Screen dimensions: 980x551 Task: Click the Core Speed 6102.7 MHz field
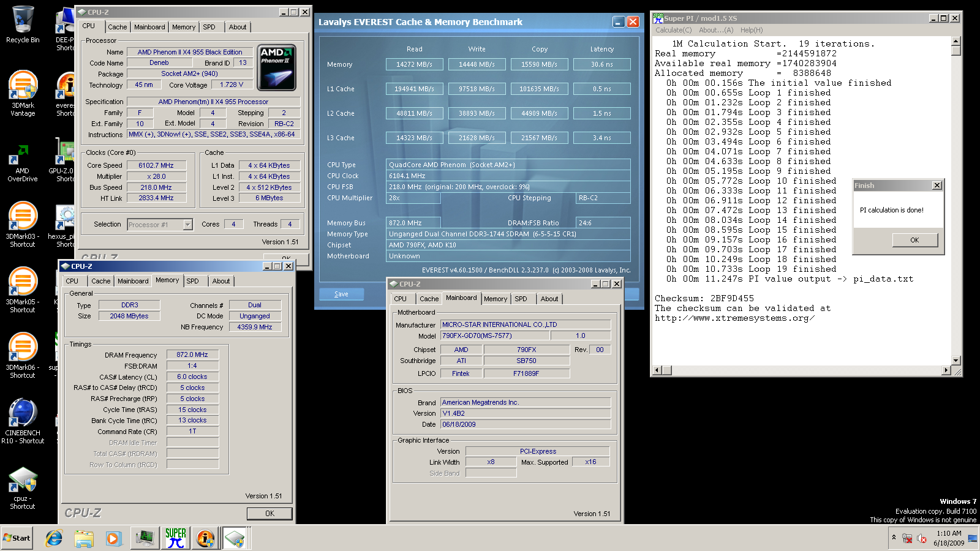[x=156, y=165]
